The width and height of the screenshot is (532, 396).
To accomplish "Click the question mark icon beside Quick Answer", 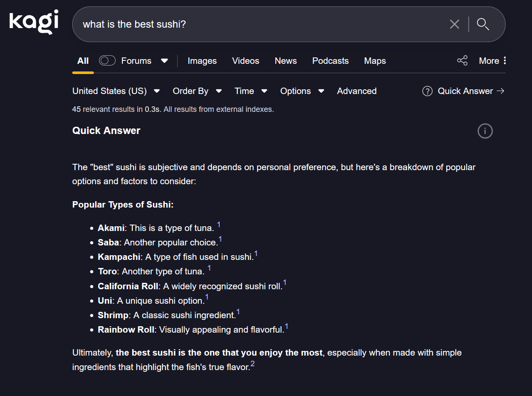I will pyautogui.click(x=427, y=91).
